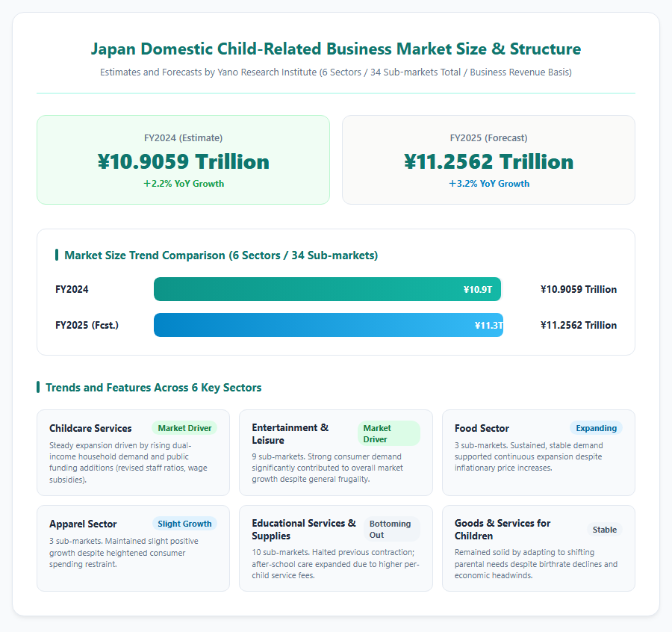Click the Market Driver badge on Entertainment & Leisure
The image size is (672, 632).
[388, 433]
